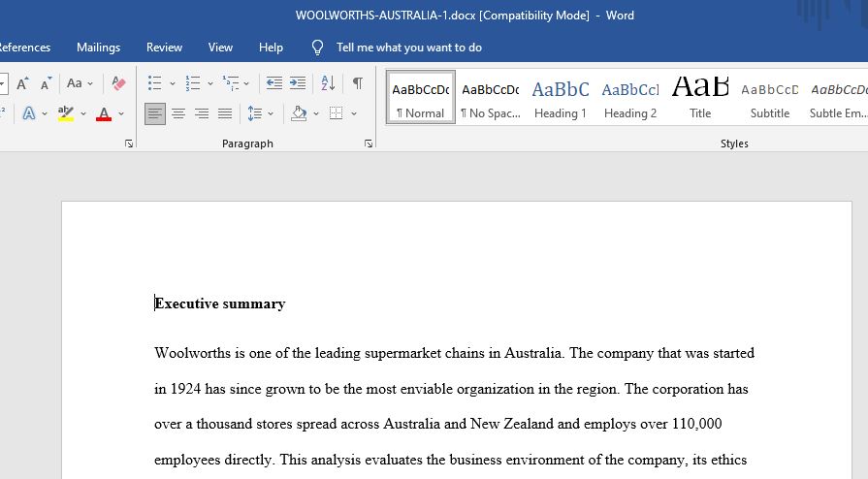Apply red font color
Viewport: 868px width, 479px height.
(x=104, y=113)
